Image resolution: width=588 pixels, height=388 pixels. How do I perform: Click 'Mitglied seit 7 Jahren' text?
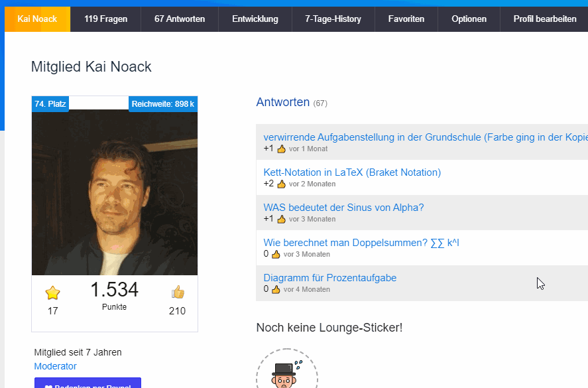(78, 352)
